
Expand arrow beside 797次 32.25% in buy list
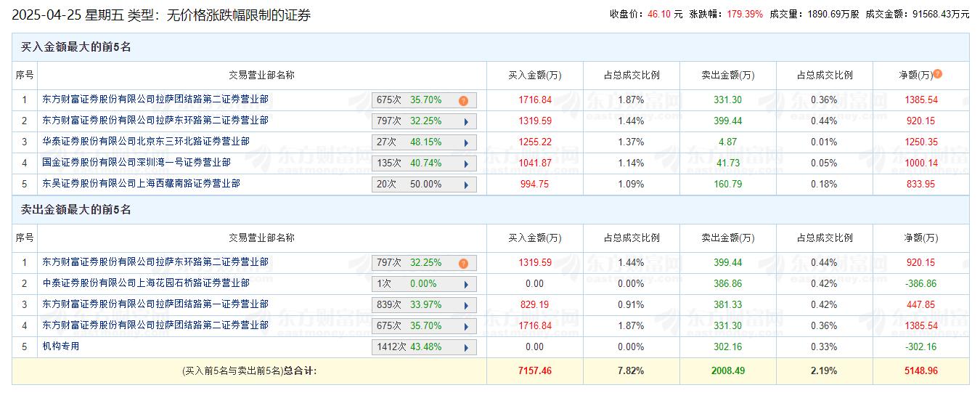coord(465,121)
